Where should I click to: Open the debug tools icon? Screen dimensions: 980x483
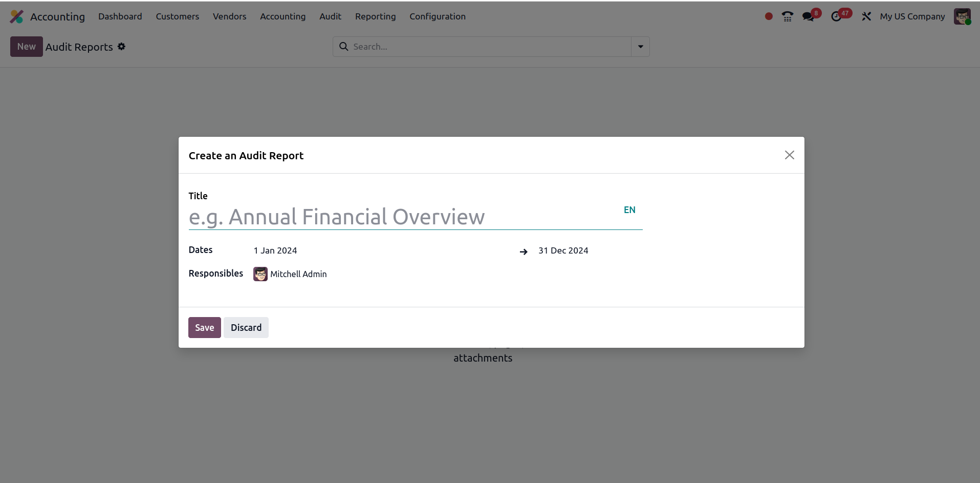(866, 16)
